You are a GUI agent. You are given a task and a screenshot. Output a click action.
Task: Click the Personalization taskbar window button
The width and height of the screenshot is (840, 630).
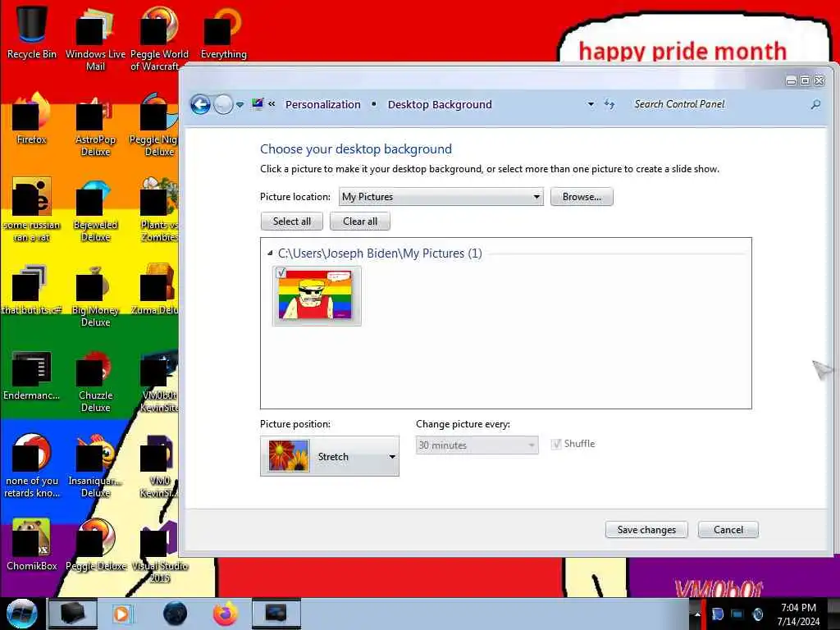[276, 614]
